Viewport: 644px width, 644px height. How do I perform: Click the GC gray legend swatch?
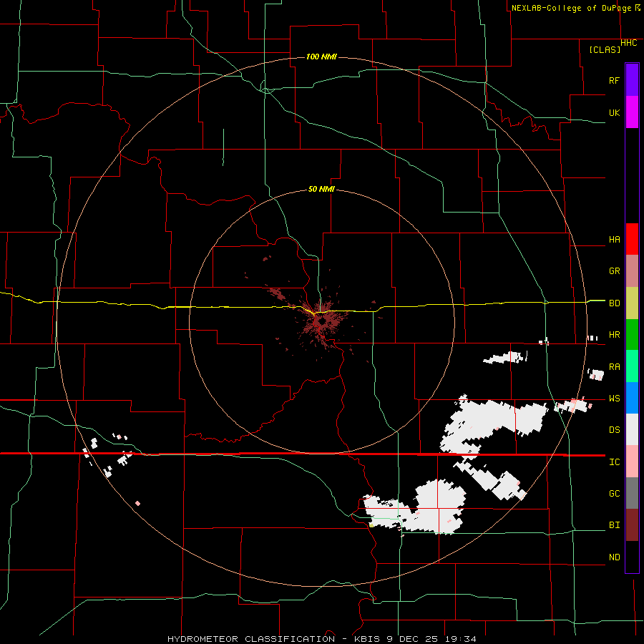pos(632,493)
